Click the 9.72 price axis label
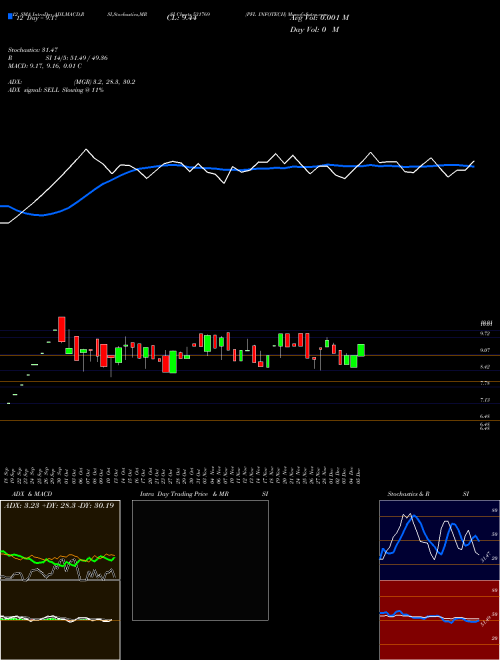Viewport: 500px width, 660px height. click(x=485, y=333)
